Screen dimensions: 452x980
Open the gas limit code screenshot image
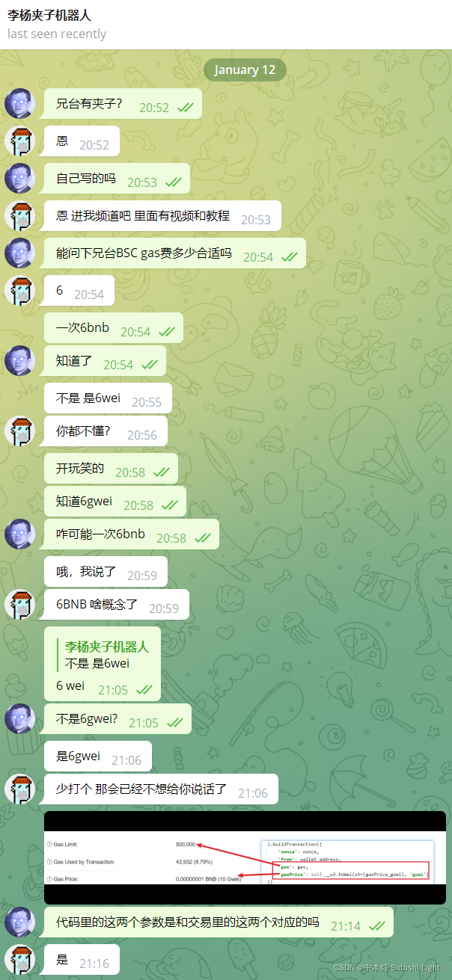pos(245,857)
